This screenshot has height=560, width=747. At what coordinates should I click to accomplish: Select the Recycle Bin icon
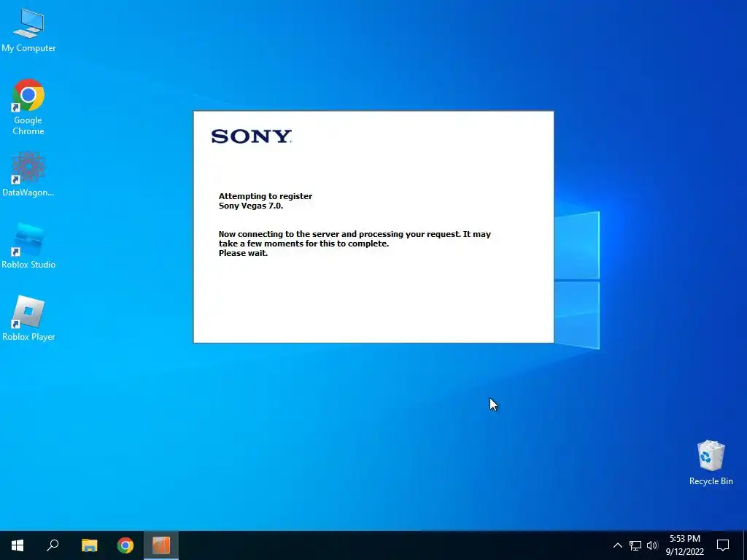pos(711,462)
